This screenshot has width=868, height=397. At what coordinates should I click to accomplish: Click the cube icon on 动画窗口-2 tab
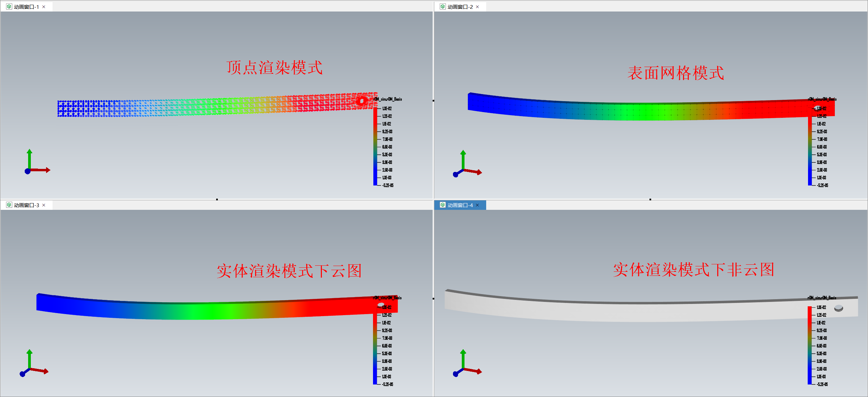click(443, 6)
